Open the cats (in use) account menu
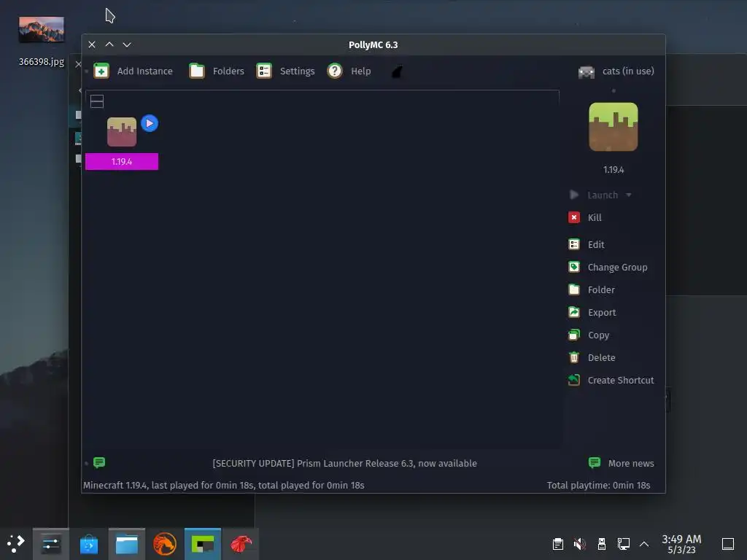747x560 pixels. point(616,71)
